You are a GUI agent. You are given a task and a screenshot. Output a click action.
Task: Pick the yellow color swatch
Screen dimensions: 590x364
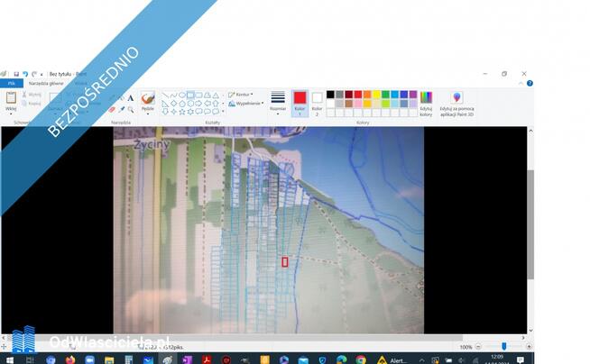(376, 95)
